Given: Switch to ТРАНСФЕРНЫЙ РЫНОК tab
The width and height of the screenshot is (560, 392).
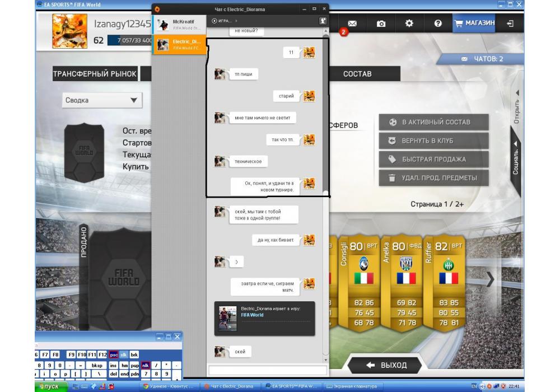Looking at the screenshot, I should pos(95,74).
